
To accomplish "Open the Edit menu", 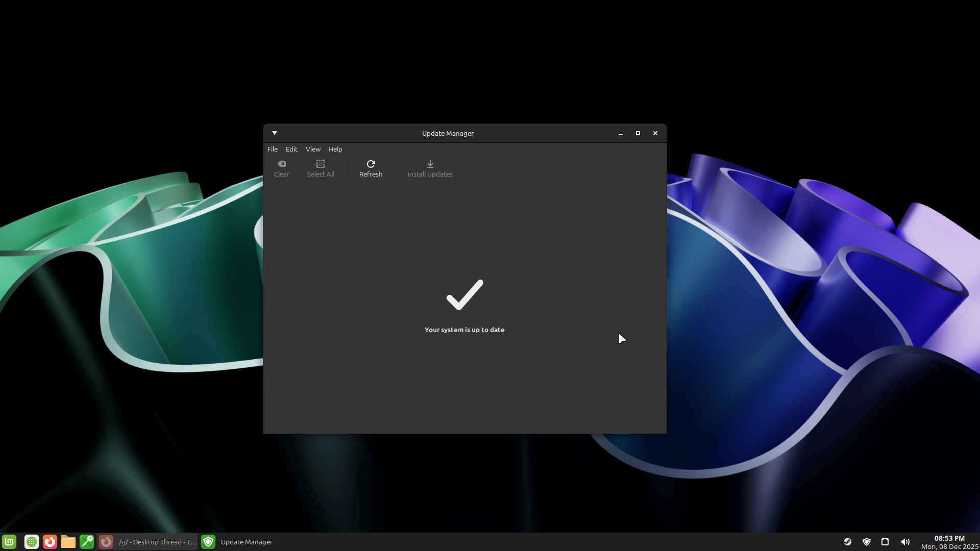I will pos(291,149).
